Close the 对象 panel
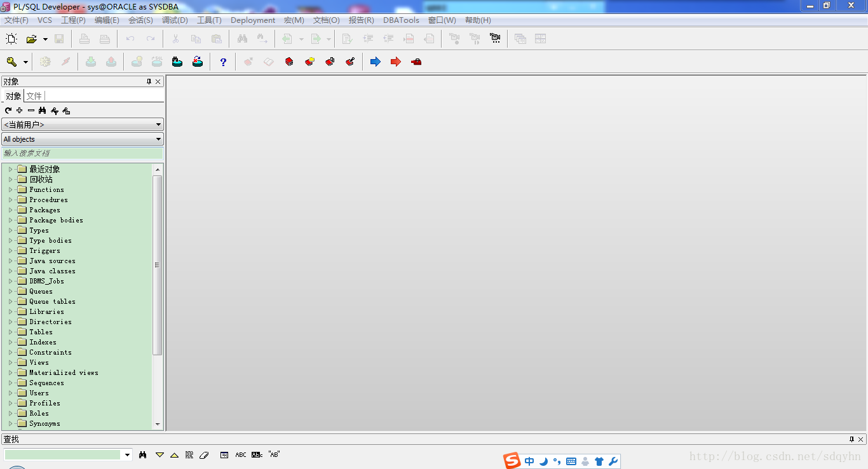The height and width of the screenshot is (469, 868). click(158, 81)
